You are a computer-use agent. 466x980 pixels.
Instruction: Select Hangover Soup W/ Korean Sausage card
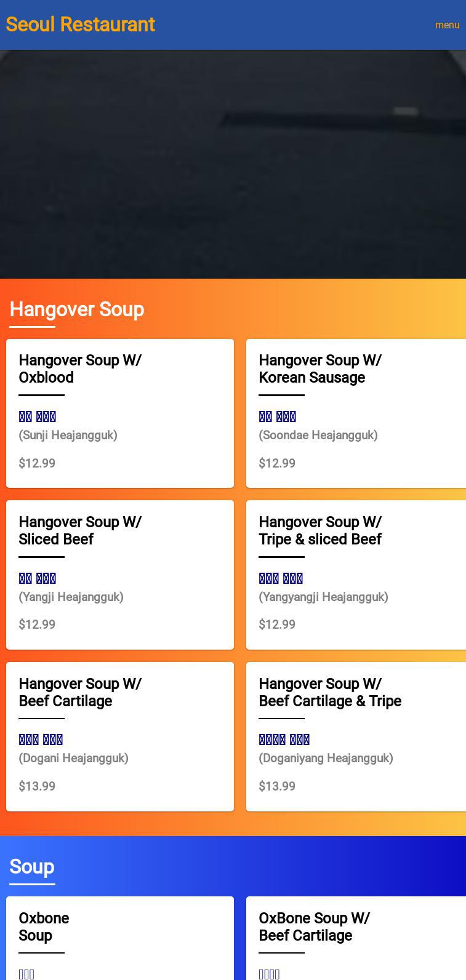(356, 413)
